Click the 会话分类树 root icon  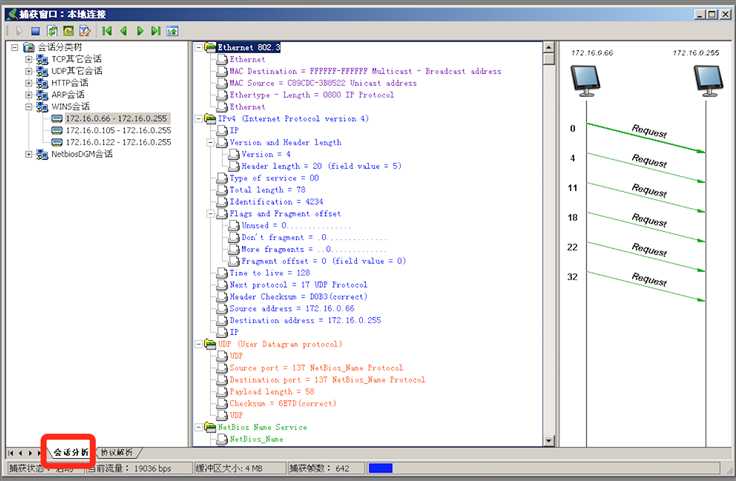click(29, 47)
